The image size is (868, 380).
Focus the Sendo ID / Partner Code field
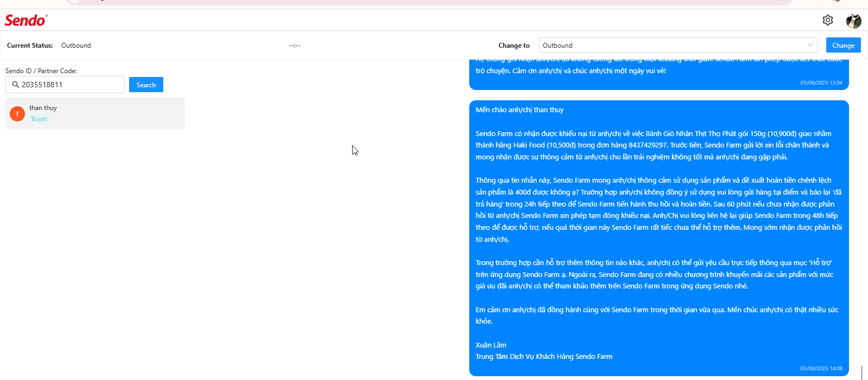65,85
